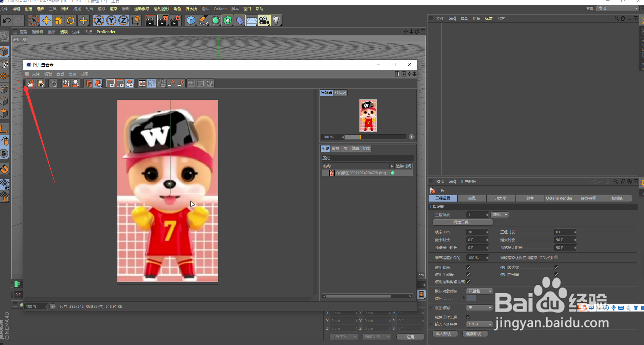Add a Light bulb object
Viewport: 644px width, 345px height.
[x=276, y=21]
